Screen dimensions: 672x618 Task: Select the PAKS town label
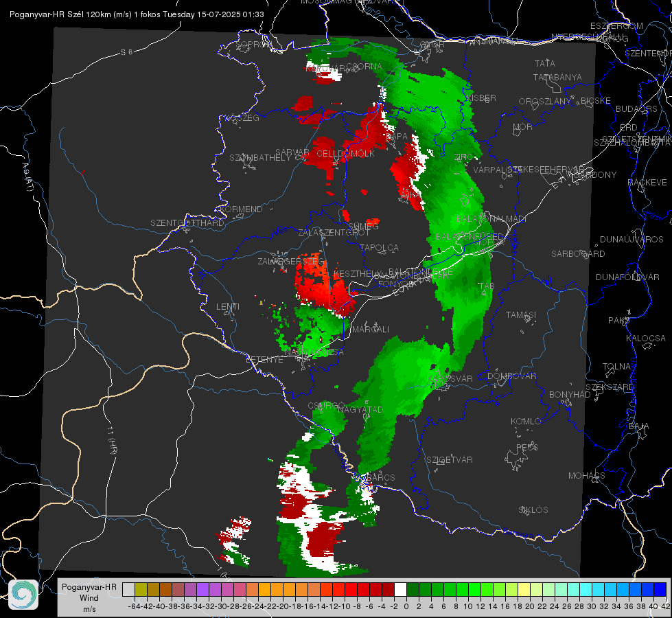click(x=618, y=321)
